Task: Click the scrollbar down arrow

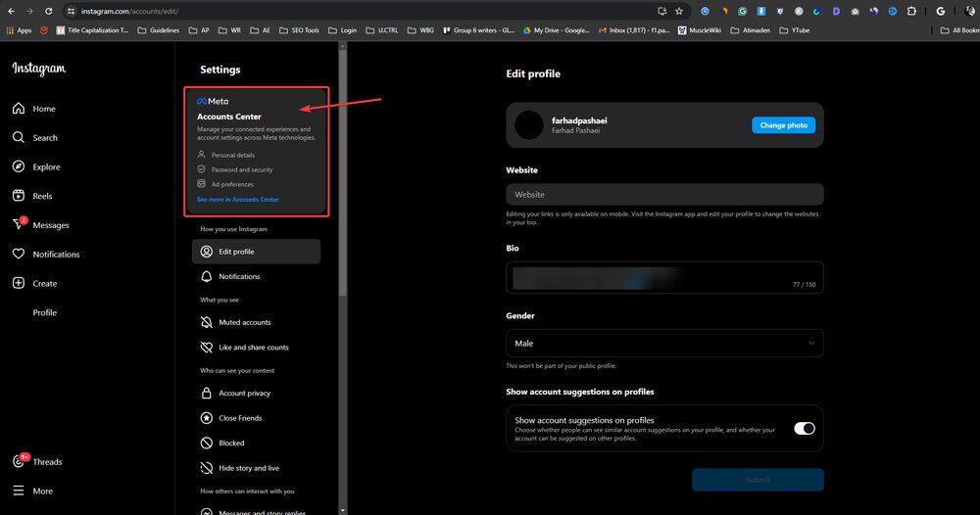Action: (342, 510)
